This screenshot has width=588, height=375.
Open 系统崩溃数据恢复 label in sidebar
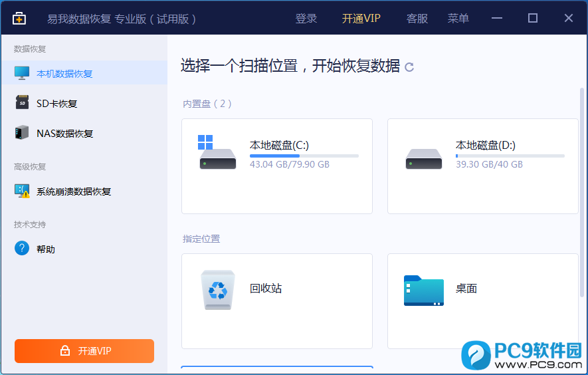point(74,191)
